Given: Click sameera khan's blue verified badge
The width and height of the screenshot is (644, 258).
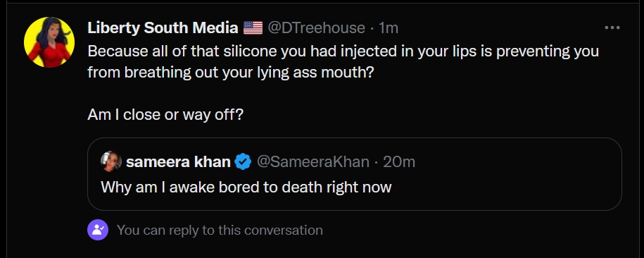Looking at the screenshot, I should 243,161.
